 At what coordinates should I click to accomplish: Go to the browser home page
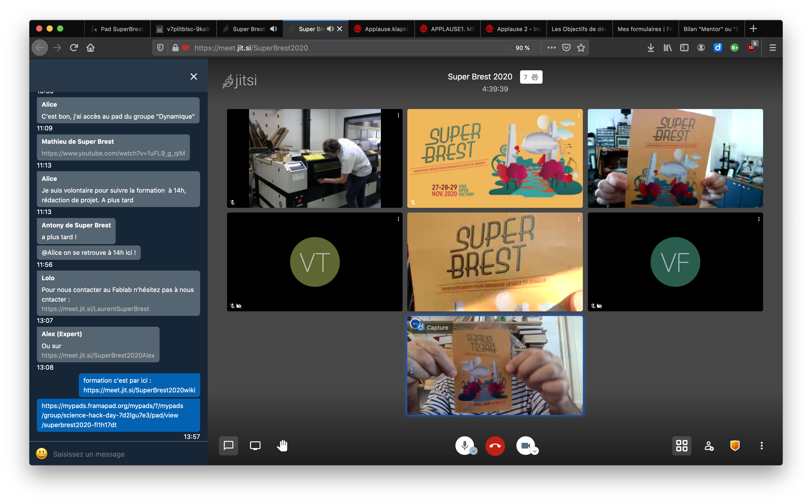(x=90, y=48)
